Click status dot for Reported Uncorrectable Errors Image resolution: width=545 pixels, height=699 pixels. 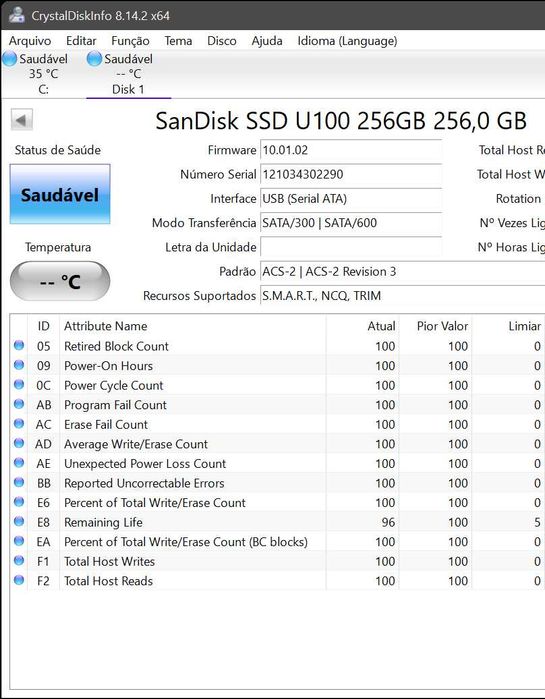19,483
